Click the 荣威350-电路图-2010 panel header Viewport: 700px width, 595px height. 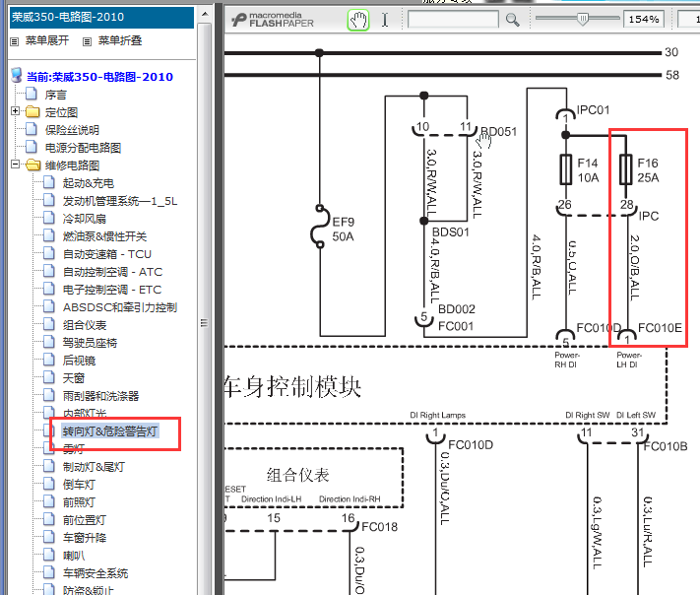[101, 18]
